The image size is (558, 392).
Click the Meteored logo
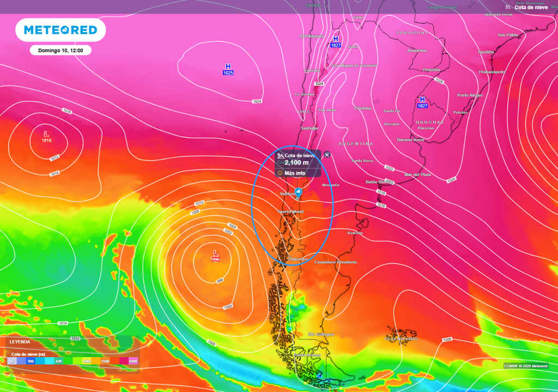pos(60,30)
